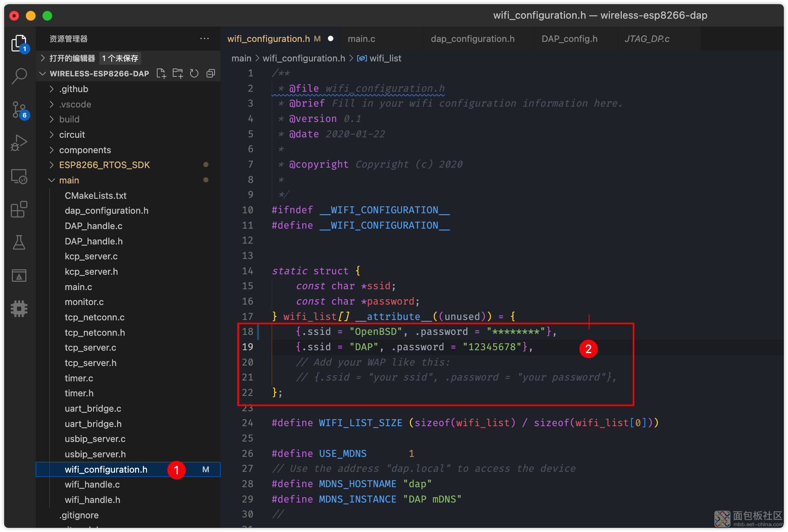Open DAP_handle.c in the file tree
788x532 pixels.
pyautogui.click(x=93, y=226)
